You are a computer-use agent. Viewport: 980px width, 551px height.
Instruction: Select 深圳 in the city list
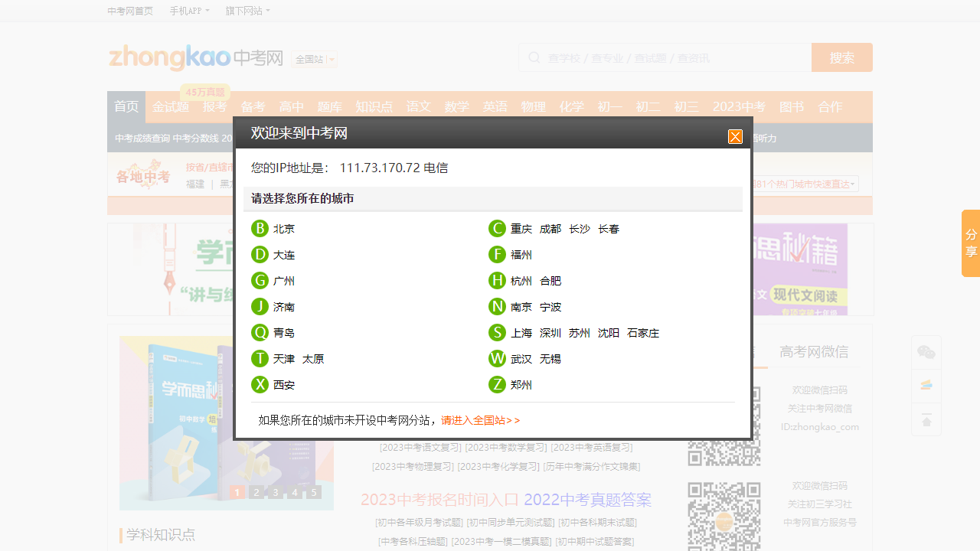click(x=550, y=333)
